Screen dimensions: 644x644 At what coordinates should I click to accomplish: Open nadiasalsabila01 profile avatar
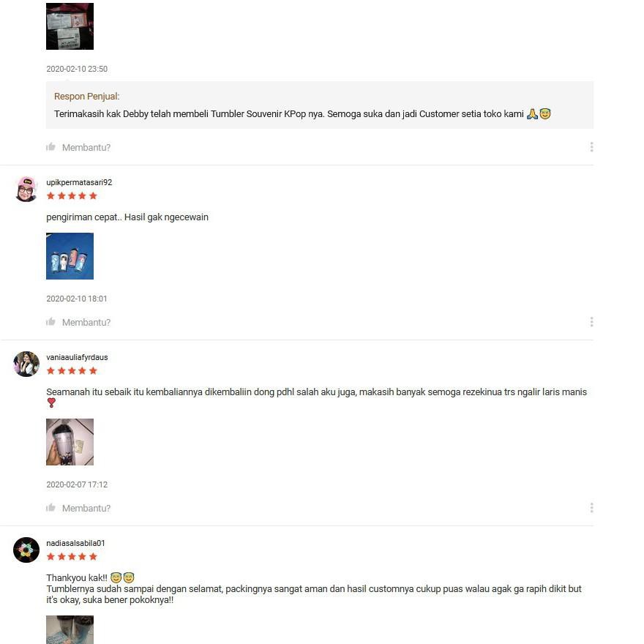(x=26, y=550)
